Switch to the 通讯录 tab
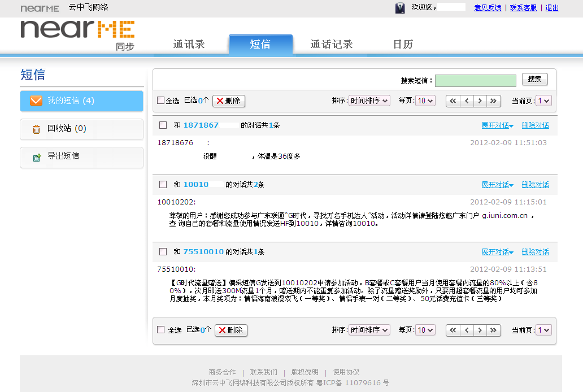The width and height of the screenshot is (583, 392). coord(189,44)
